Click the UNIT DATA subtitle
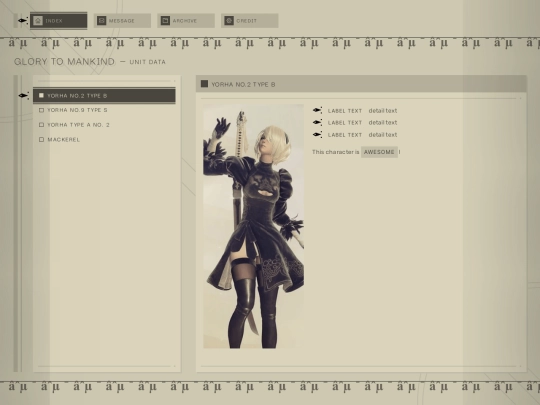 [147, 62]
